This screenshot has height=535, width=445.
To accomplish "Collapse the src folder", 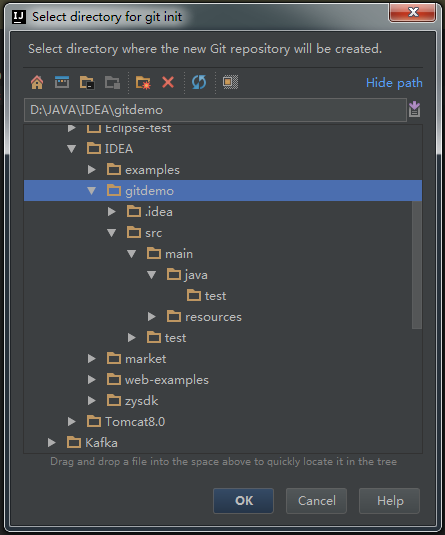I will coord(112,233).
